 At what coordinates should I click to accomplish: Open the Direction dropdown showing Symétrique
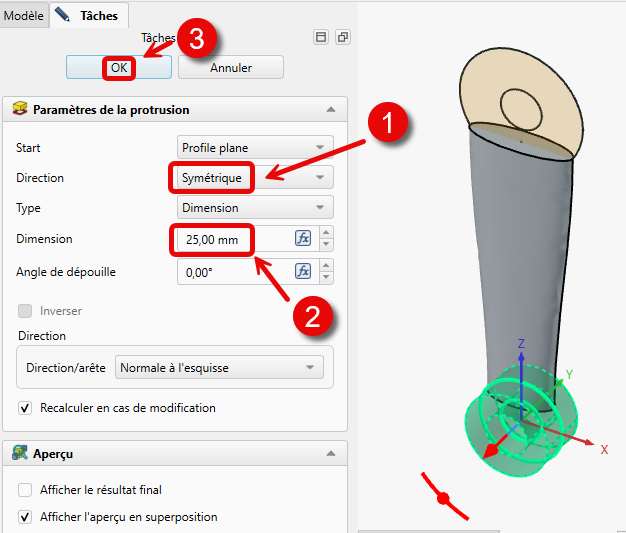coord(255,177)
